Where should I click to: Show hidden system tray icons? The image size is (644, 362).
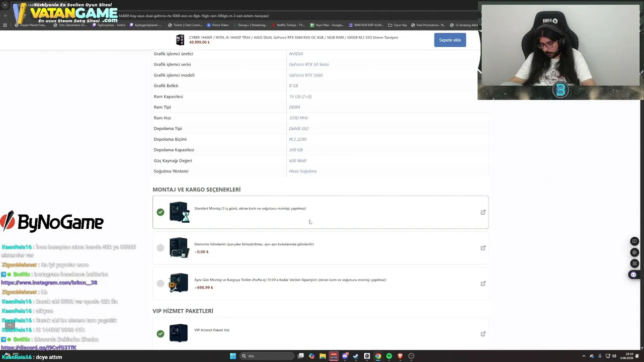[584, 356]
